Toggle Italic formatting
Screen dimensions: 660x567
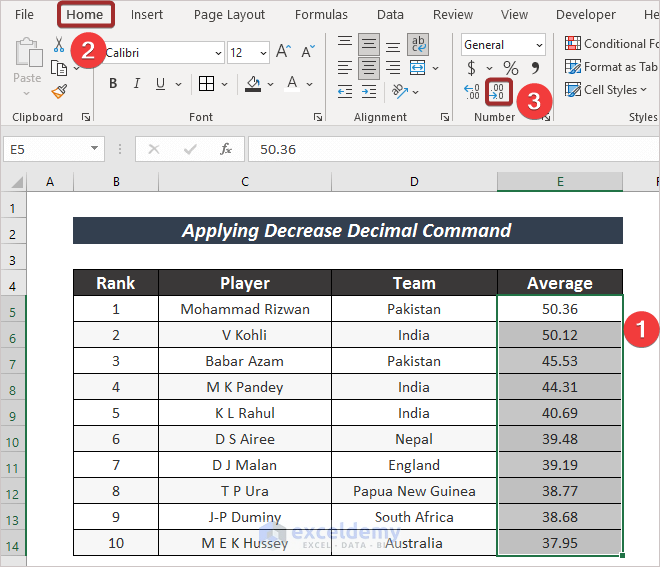[x=136, y=82]
